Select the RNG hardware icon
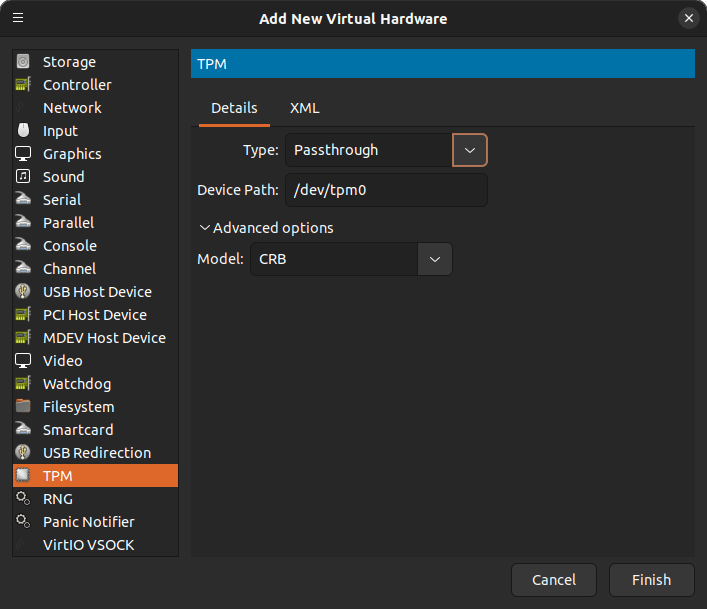707x609 pixels. click(23, 499)
